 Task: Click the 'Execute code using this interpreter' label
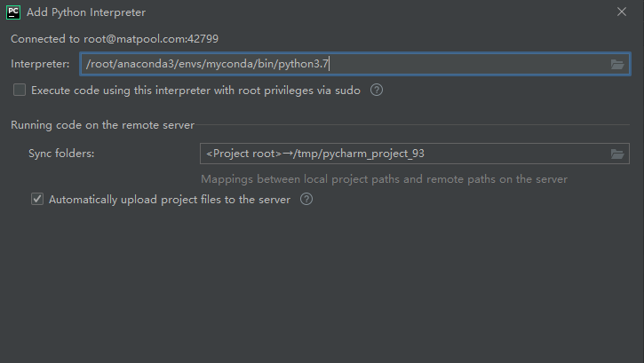[x=195, y=91]
